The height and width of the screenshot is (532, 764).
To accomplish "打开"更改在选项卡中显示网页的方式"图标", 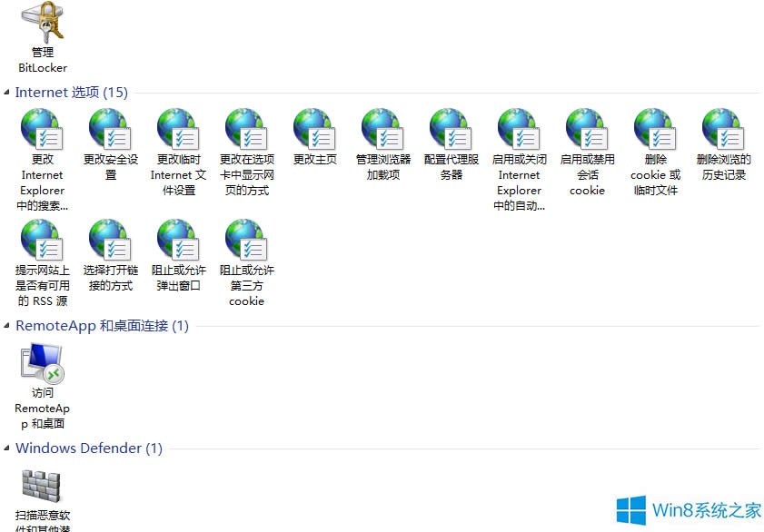I will (246, 129).
